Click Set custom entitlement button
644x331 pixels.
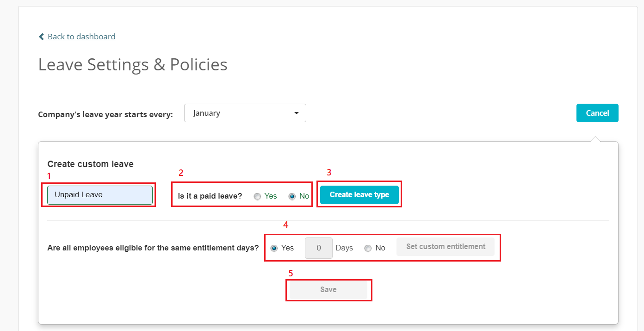coord(446,247)
